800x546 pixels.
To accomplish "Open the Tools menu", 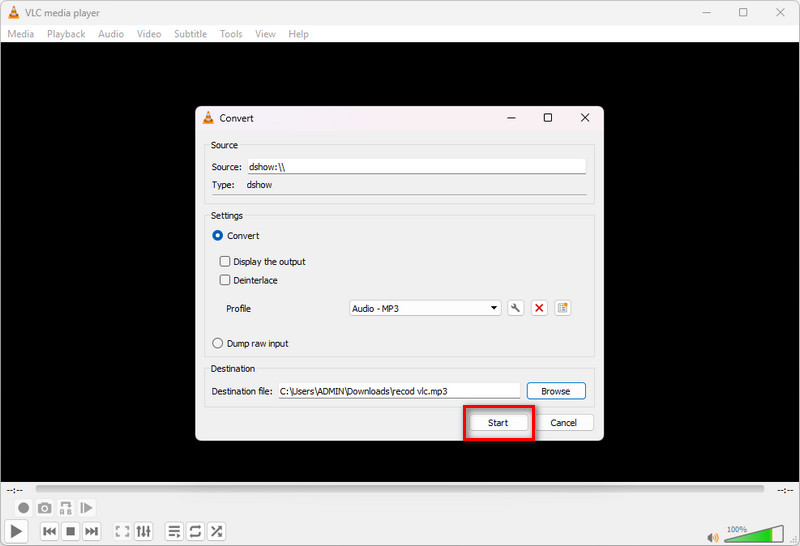I will pyautogui.click(x=231, y=34).
